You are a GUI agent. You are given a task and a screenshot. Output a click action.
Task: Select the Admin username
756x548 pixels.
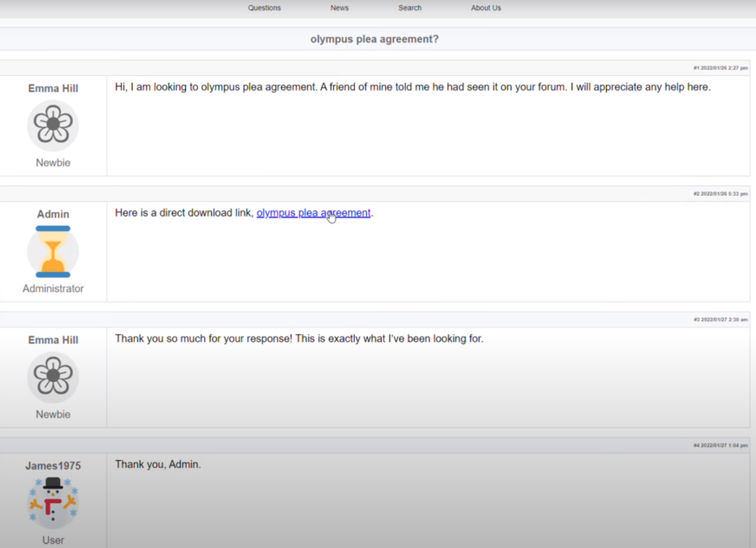pos(53,214)
